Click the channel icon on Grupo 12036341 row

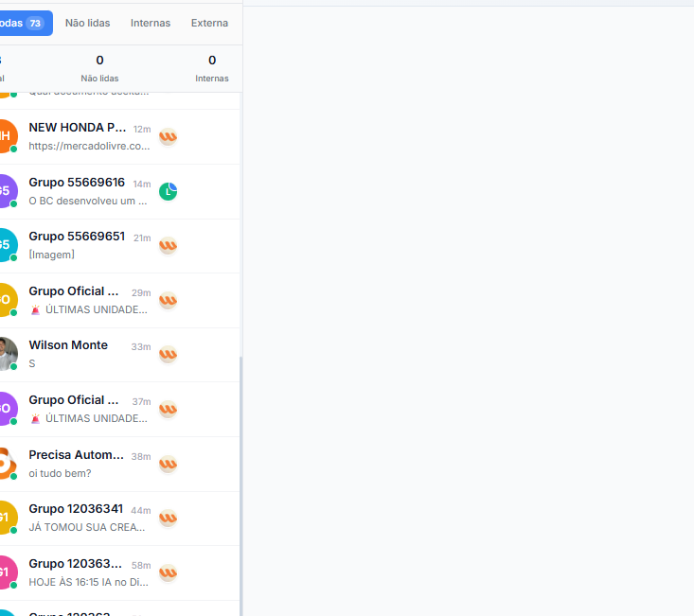(x=168, y=519)
